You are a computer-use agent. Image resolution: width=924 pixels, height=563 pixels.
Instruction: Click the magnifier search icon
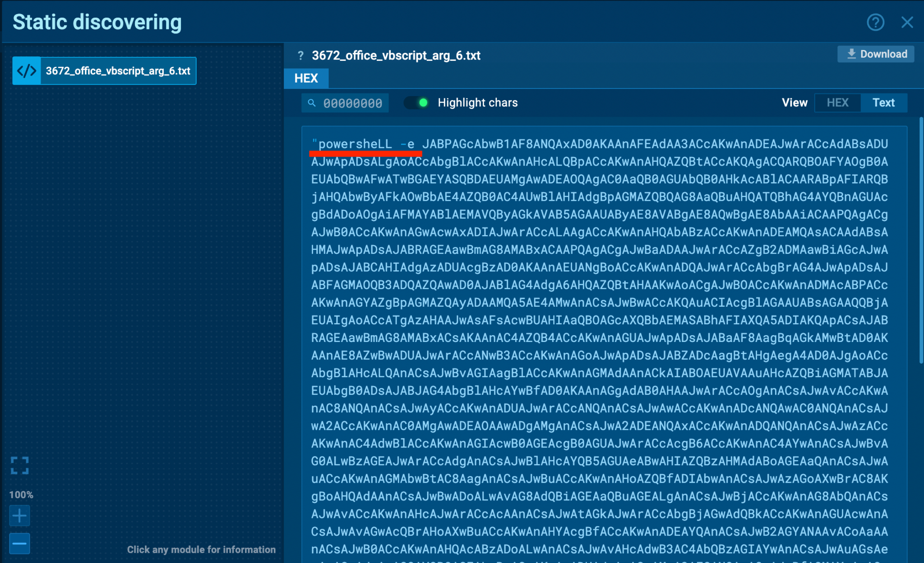pos(312,103)
